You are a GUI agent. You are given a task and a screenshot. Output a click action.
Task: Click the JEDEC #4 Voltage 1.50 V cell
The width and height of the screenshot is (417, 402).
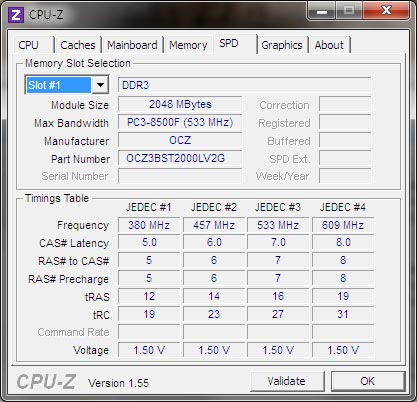tap(343, 350)
